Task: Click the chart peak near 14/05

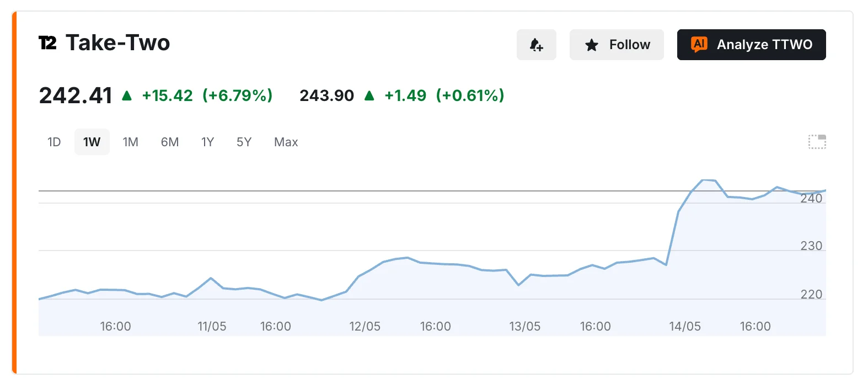Action: (704, 180)
